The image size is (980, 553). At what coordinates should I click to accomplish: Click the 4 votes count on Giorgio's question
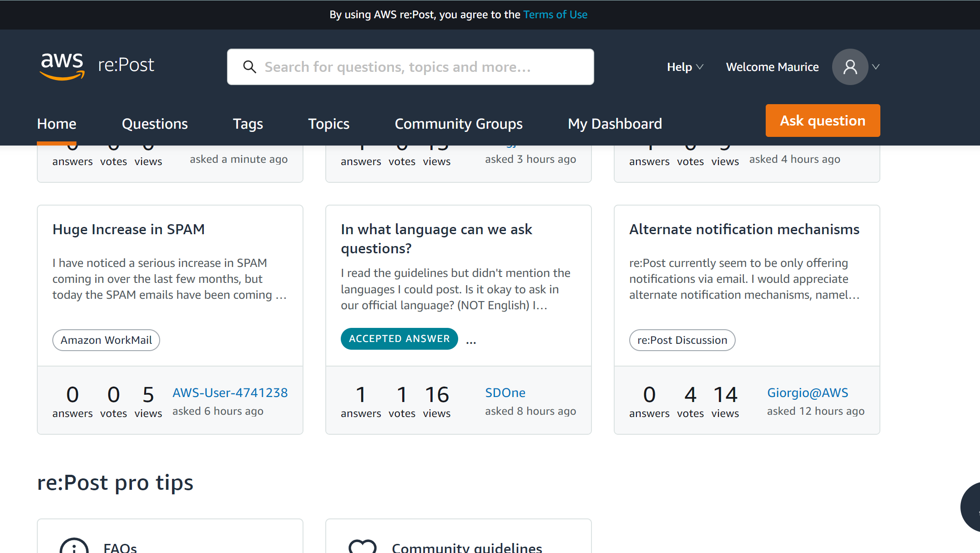pyautogui.click(x=690, y=394)
